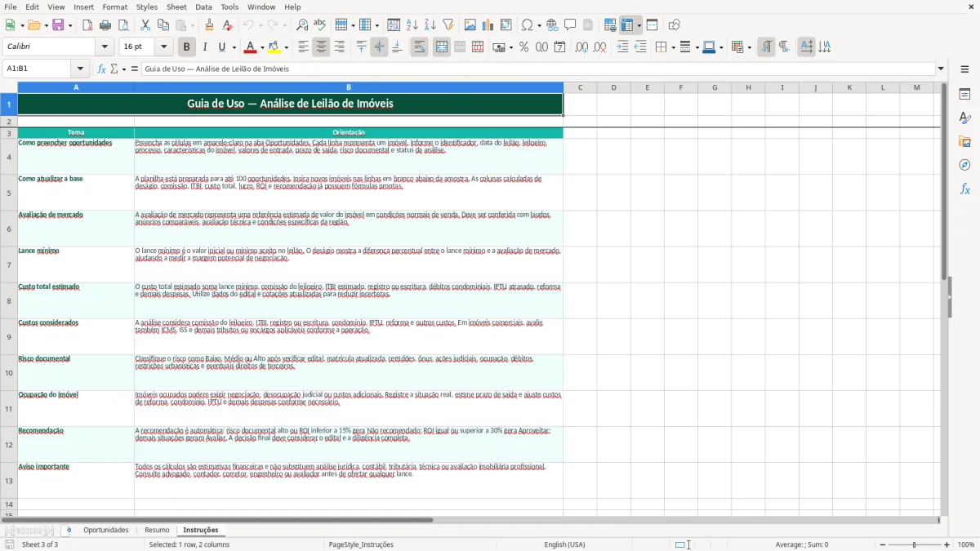Switch to Resumo sheet tab

pyautogui.click(x=157, y=531)
